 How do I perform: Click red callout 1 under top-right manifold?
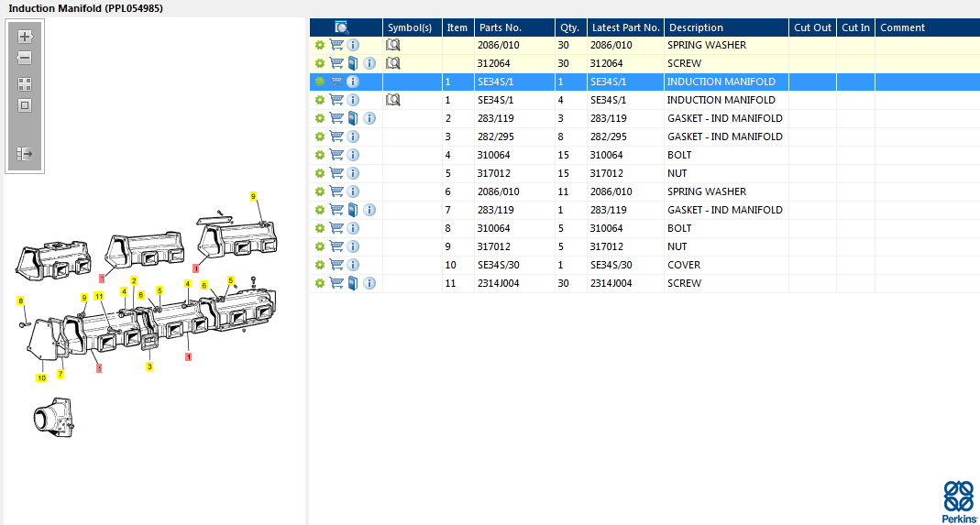coord(195,268)
